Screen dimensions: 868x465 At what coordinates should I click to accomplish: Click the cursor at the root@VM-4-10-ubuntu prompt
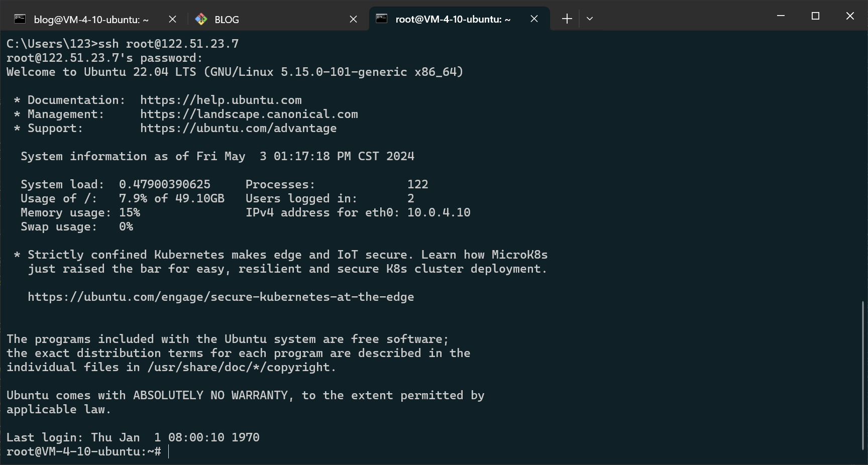pos(169,451)
